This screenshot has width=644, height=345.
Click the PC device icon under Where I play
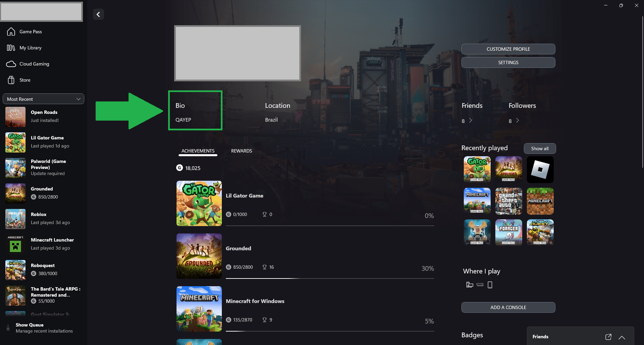[469, 285]
